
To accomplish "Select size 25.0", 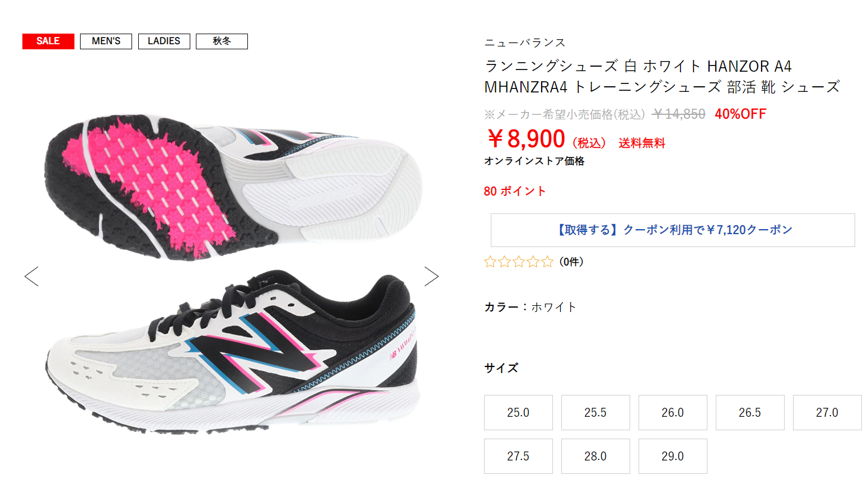I will (x=518, y=412).
